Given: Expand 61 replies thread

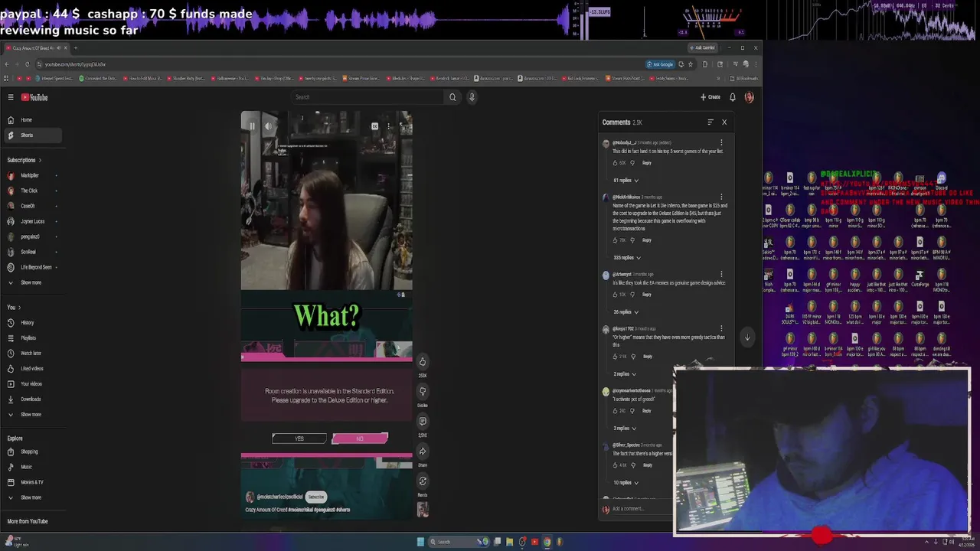Looking at the screenshot, I should 626,181.
